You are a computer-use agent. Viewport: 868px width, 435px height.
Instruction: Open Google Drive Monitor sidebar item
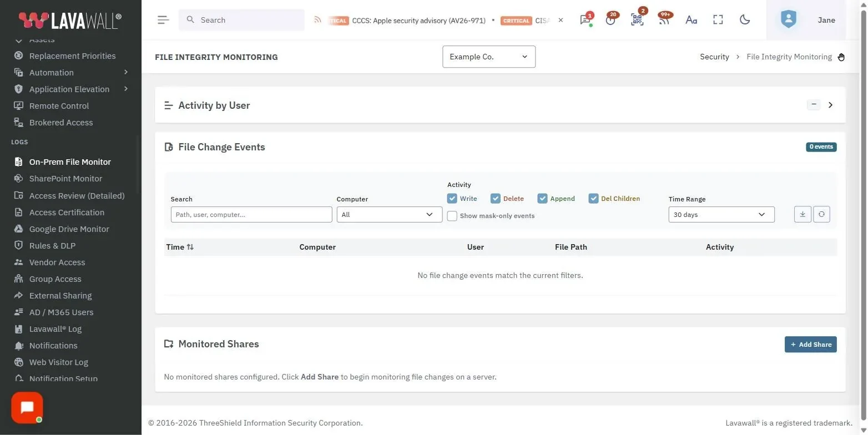69,229
